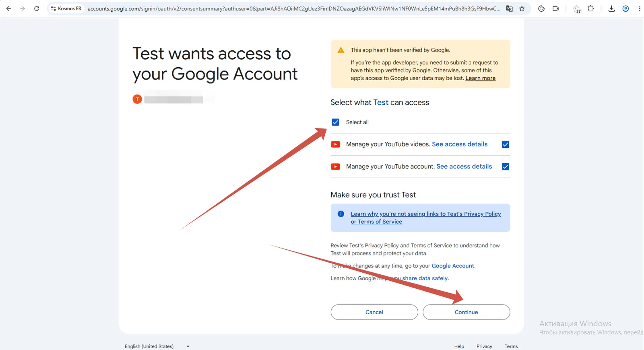
Task: Toggle the Select all checkbox
Action: pos(335,122)
